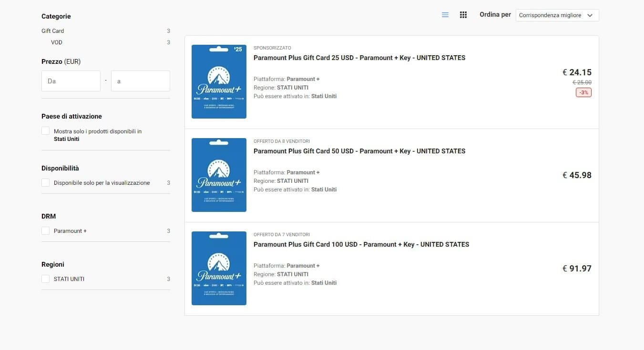644x350 pixels.
Task: Switch to list view layout
Action: click(x=445, y=15)
